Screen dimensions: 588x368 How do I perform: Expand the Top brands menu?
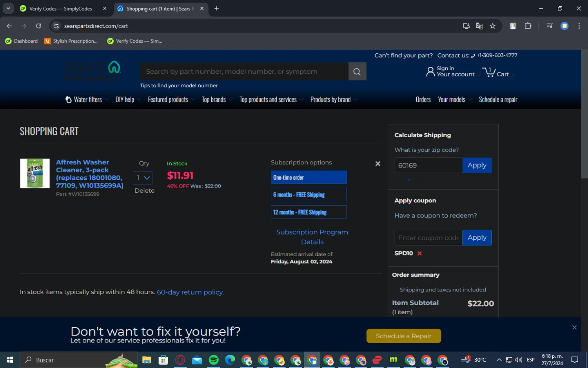click(217, 100)
